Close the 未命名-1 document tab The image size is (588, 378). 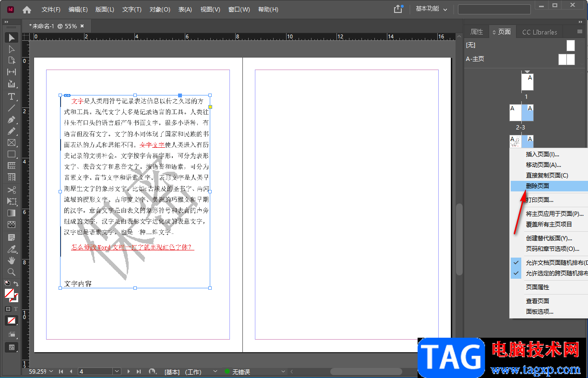[82, 26]
